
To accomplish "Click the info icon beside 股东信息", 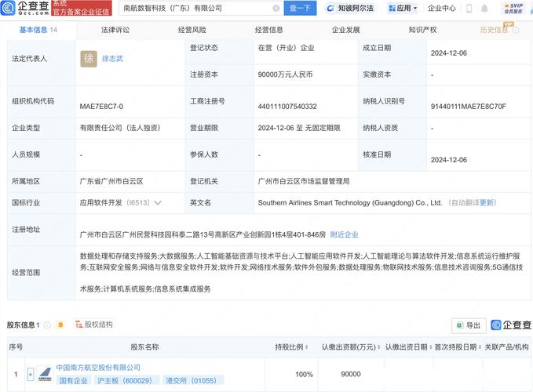I will [x=47, y=325].
